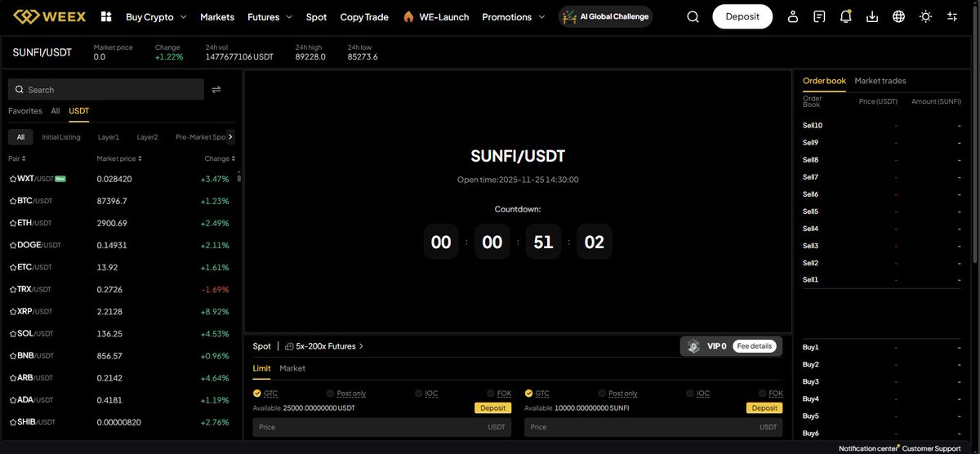Favorite the TRX/USDT pair star
980x454 pixels.
12,289
